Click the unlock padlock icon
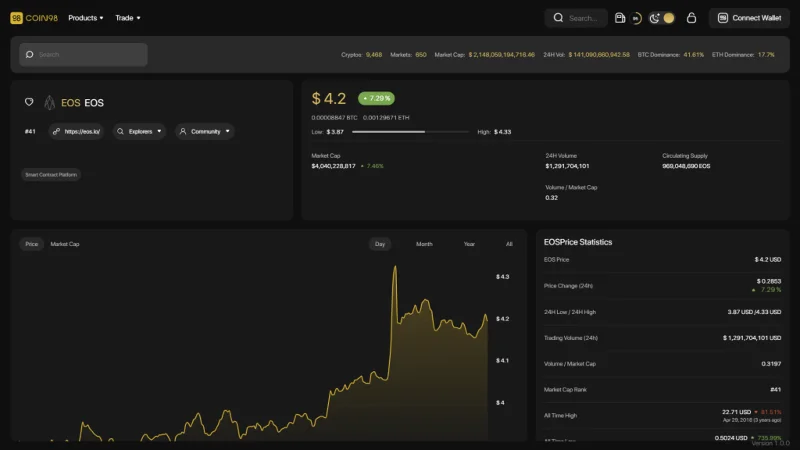 [691, 18]
